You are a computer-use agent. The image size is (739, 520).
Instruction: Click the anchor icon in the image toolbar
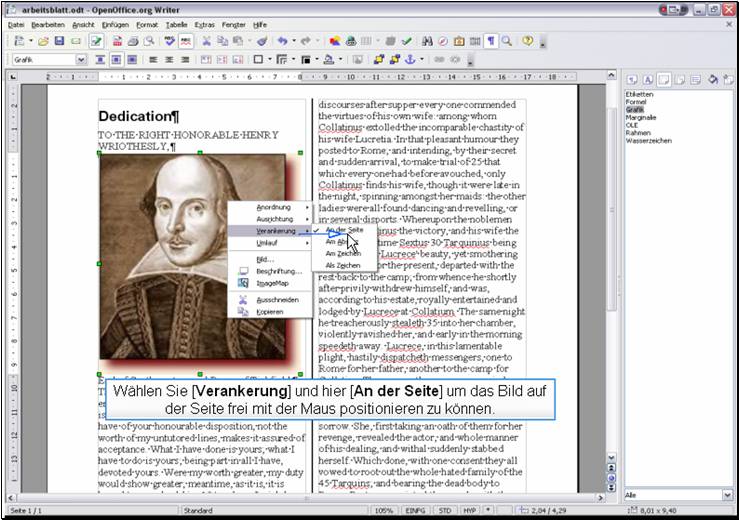coord(410,60)
